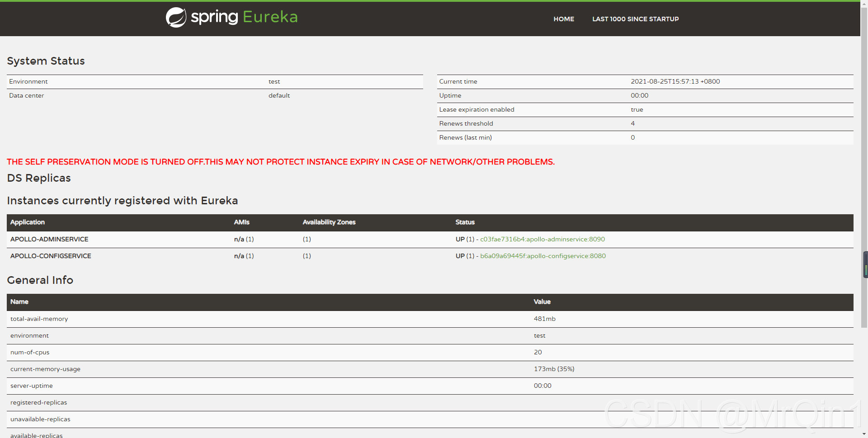Click the current-memory-usage row name

tap(45, 369)
